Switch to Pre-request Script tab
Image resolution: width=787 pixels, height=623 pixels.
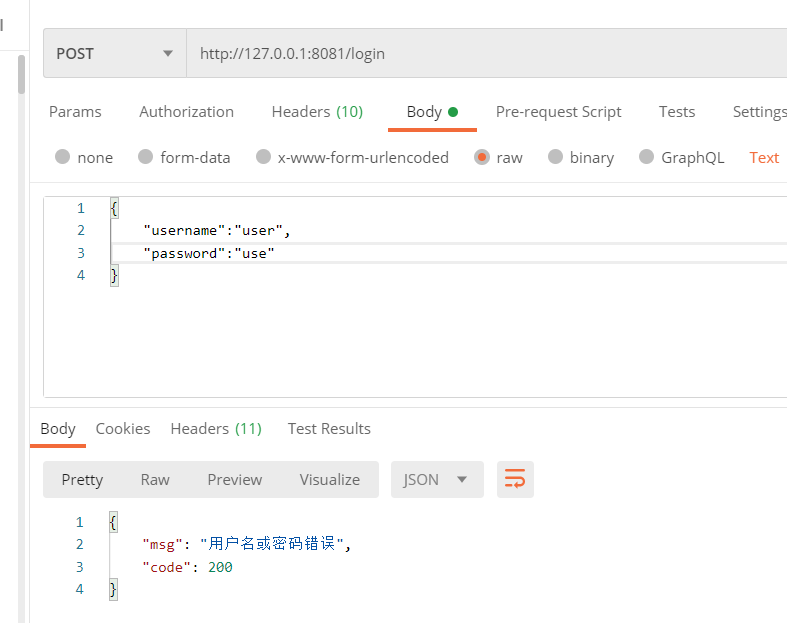pos(558,112)
